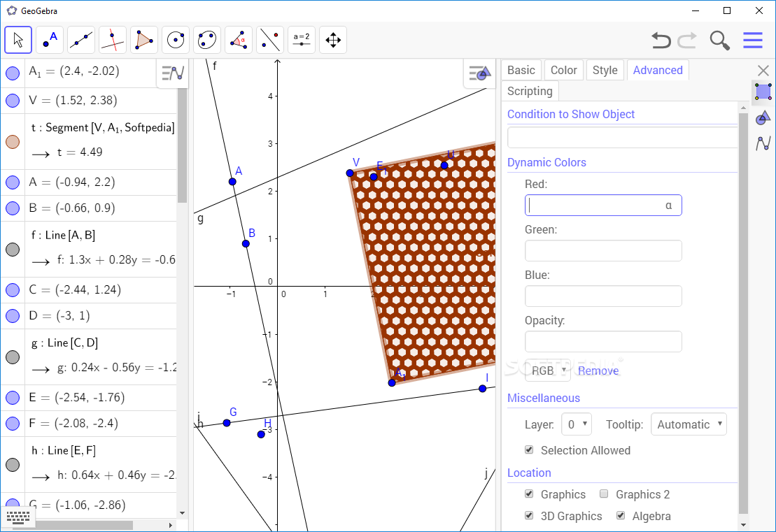Image resolution: width=776 pixels, height=532 pixels.
Task: Open Graphics view properties icon
Action: [x=763, y=118]
